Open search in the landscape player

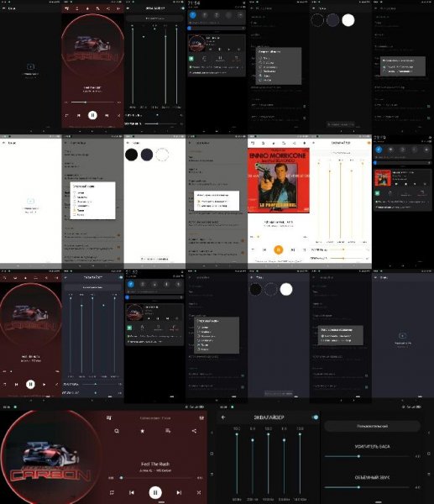pos(117,431)
